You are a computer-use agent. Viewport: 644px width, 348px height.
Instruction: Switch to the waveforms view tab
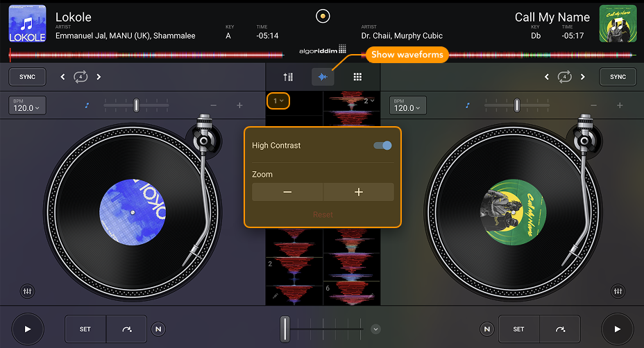[323, 77]
